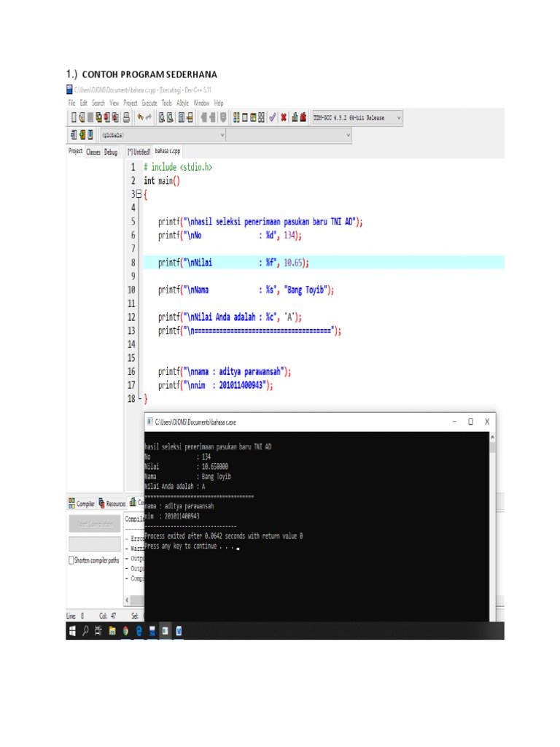Screen dimensions: 560x747
Task: Enable Shorten compiler paths checkbox
Action: tap(71, 560)
